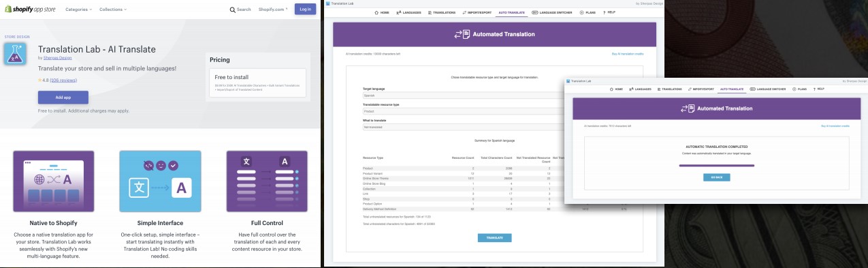Viewport: 868px width, 268px height.
Task: Click the translation completed progress bar
Action: point(716,164)
